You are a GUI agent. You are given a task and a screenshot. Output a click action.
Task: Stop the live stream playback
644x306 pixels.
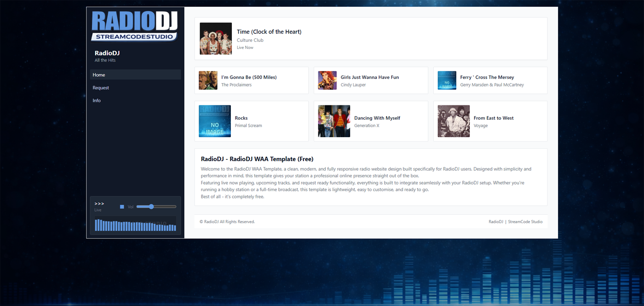tap(122, 207)
